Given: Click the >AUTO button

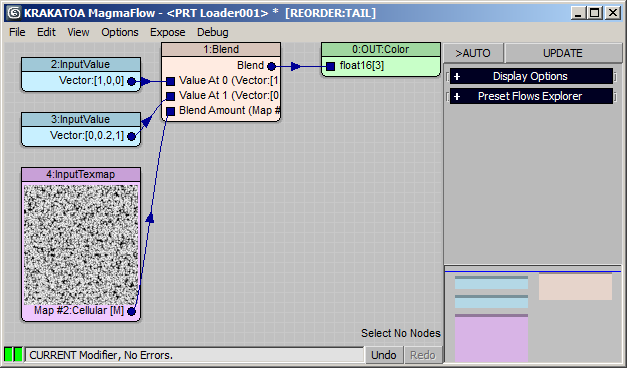Looking at the screenshot, I should [x=473, y=53].
